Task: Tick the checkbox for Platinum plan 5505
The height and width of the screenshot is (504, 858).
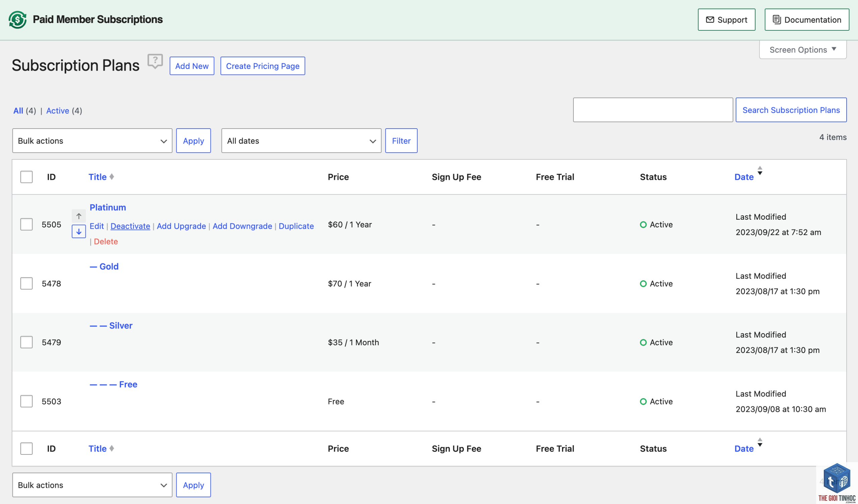Action: 26,224
